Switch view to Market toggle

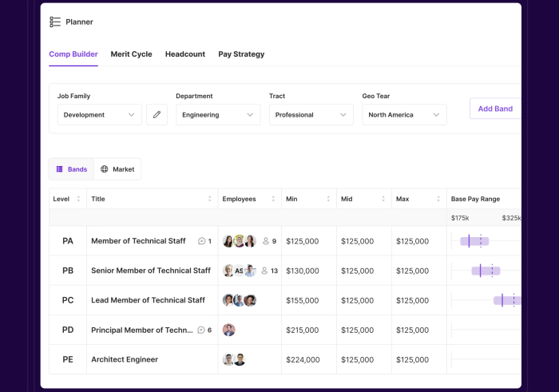pos(117,169)
